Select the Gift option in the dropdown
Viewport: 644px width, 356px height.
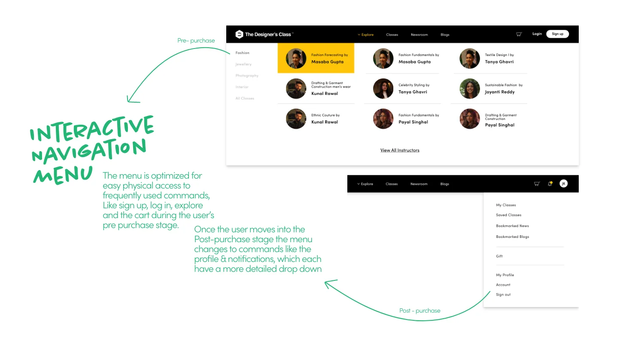(x=499, y=256)
